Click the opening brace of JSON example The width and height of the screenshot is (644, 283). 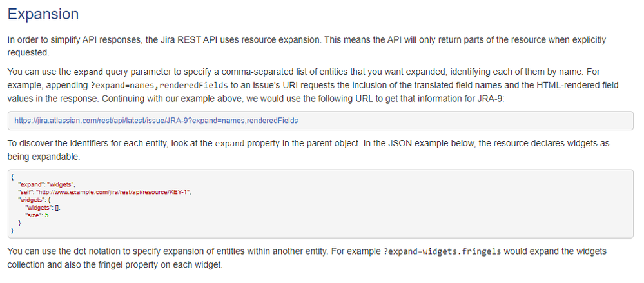pyautogui.click(x=12, y=177)
